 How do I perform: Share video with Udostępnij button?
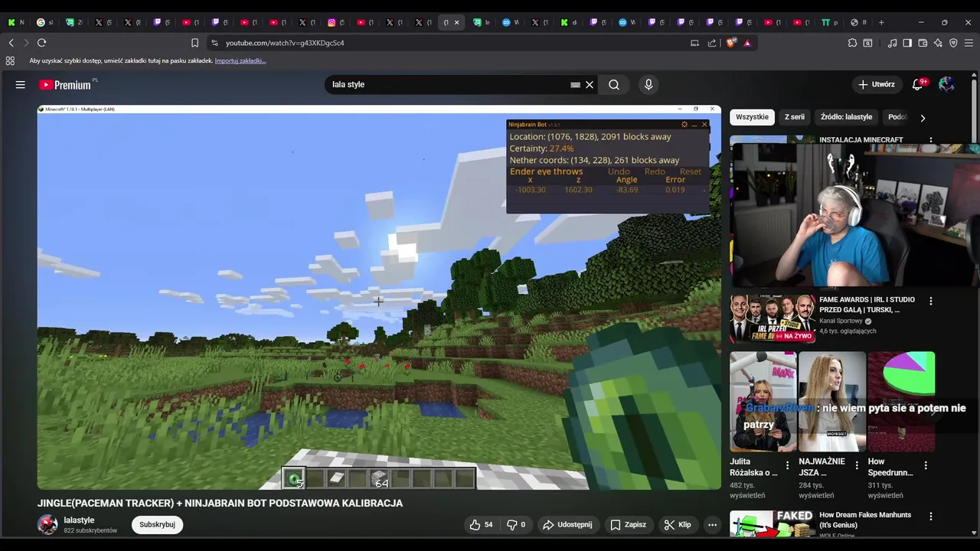click(x=567, y=524)
